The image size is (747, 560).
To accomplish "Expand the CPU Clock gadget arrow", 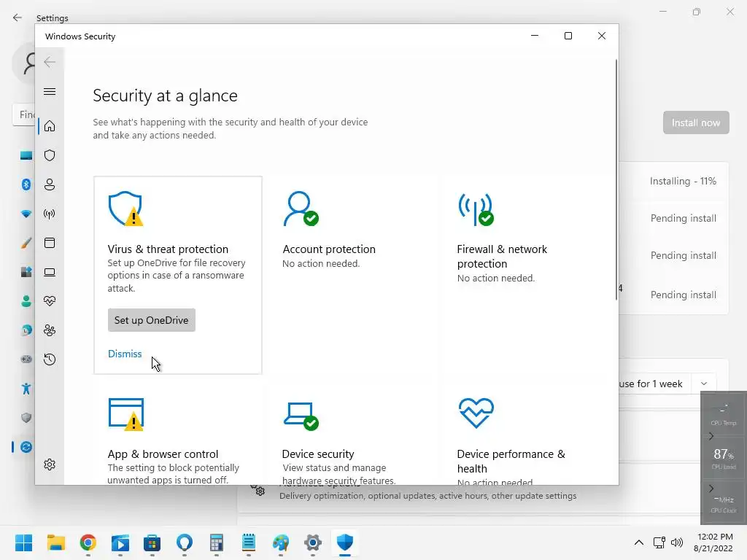I will pos(711,488).
